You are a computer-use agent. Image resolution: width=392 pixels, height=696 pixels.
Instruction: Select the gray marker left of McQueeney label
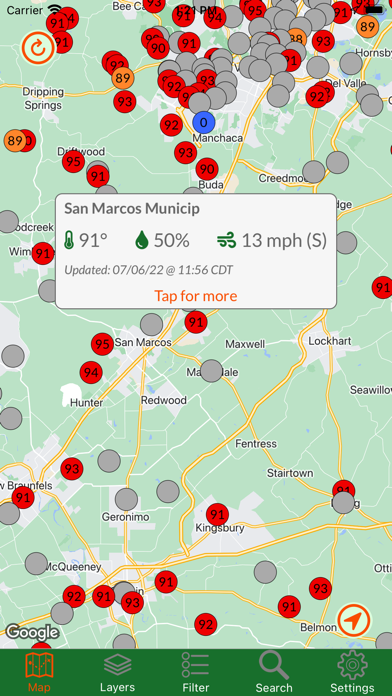click(x=36, y=563)
